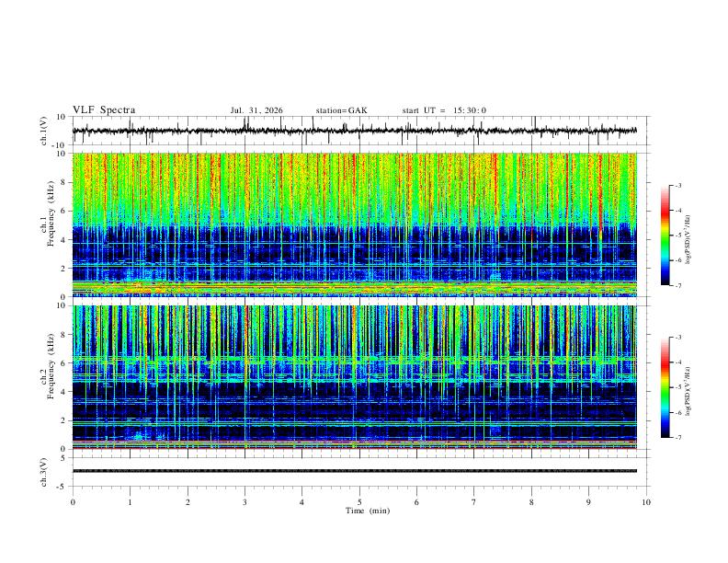Image resolution: width=728 pixels, height=563 pixels.
Task: Click the upper colorbar log PSD label
Action: [x=688, y=240]
